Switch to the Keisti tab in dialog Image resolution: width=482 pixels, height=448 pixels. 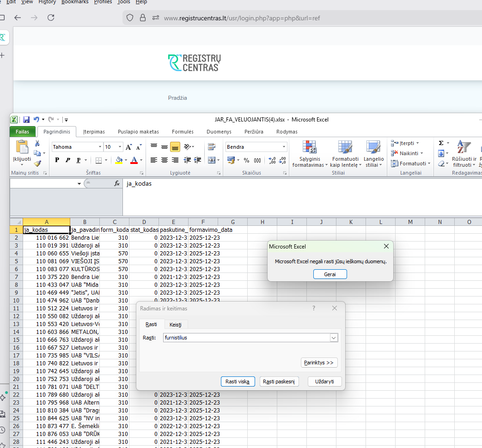(x=175, y=324)
